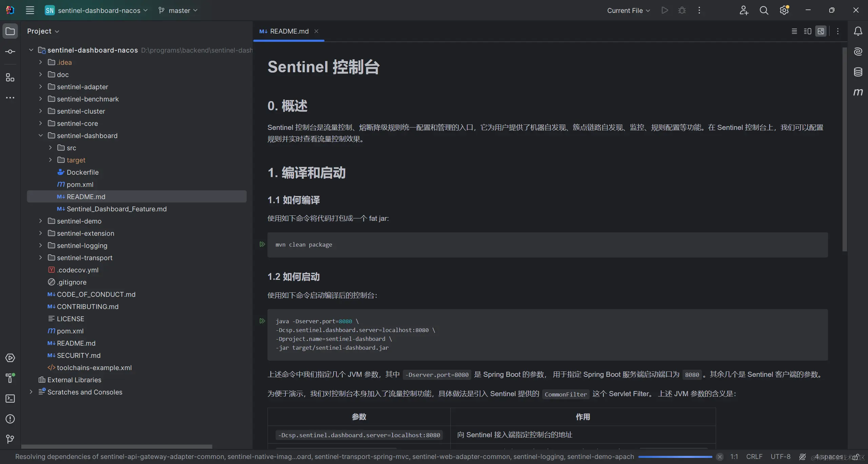Open the Services tool window
Viewport: 868px width, 464px height.
(10, 358)
